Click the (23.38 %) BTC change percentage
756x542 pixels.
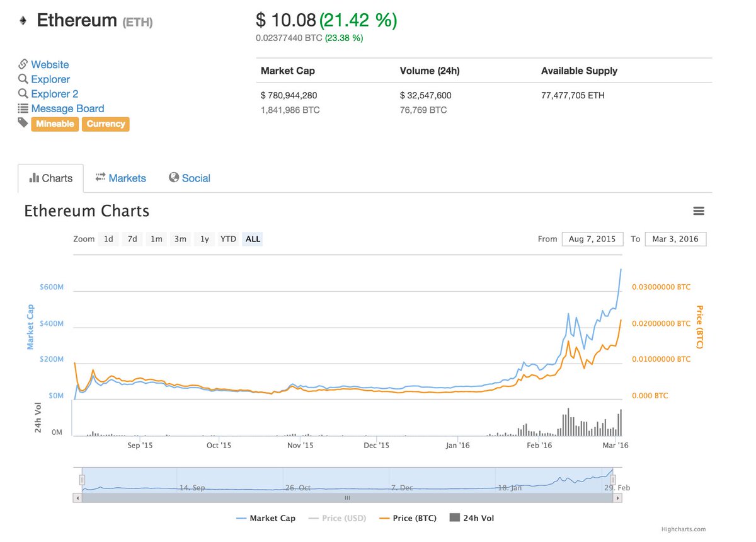[344, 38]
